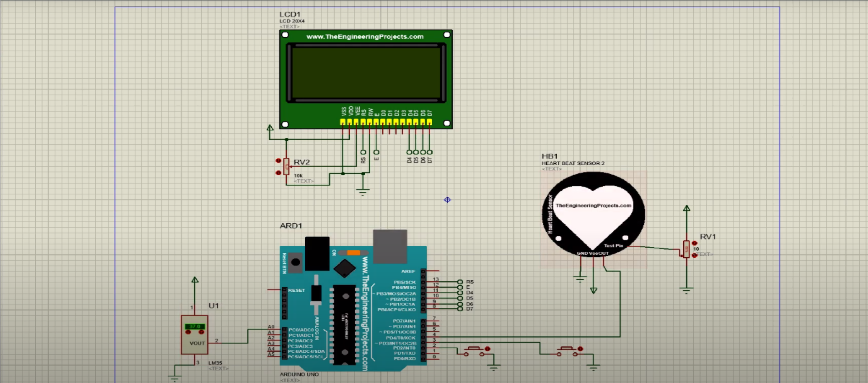Latch the left push button red dot
The width and height of the screenshot is (868, 383).
click(488, 349)
